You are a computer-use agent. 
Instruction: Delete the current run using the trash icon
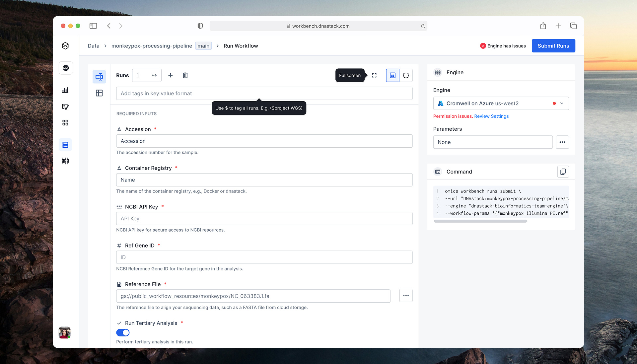[185, 75]
